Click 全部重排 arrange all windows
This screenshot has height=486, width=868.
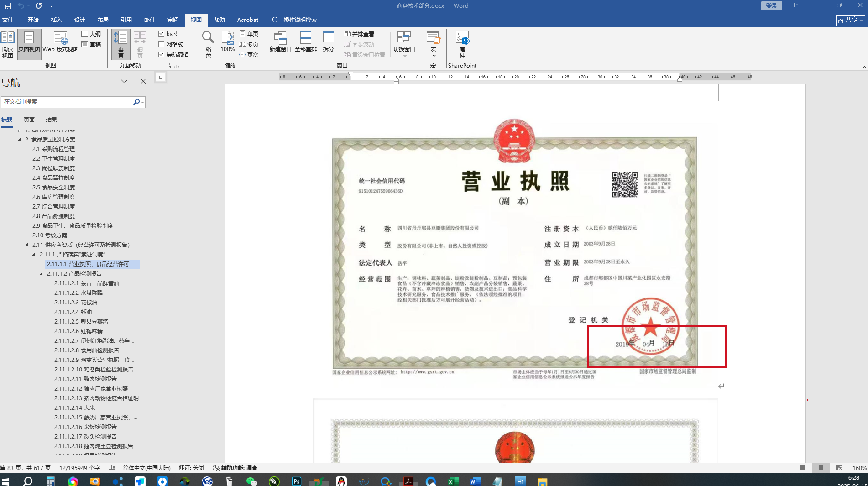[x=305, y=42]
